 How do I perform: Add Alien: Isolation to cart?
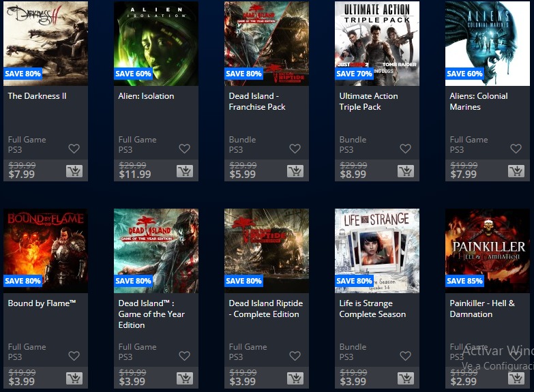pos(185,171)
